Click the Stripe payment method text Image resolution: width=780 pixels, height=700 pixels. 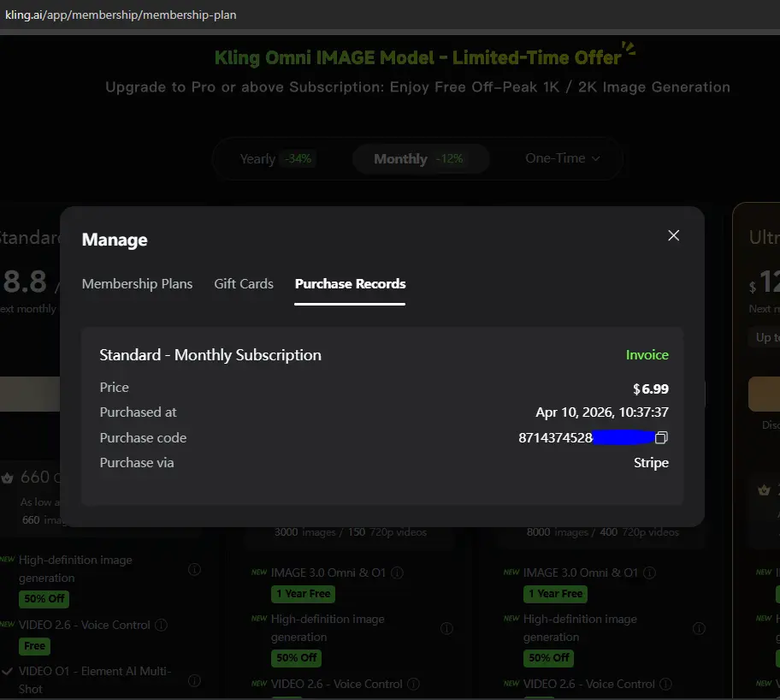(651, 463)
